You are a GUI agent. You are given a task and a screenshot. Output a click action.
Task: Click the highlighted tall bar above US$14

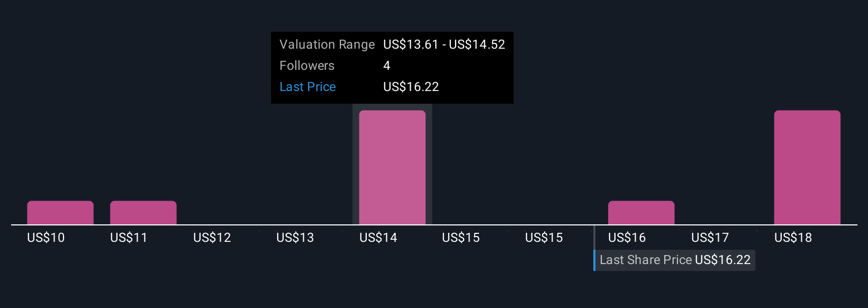pos(392,168)
